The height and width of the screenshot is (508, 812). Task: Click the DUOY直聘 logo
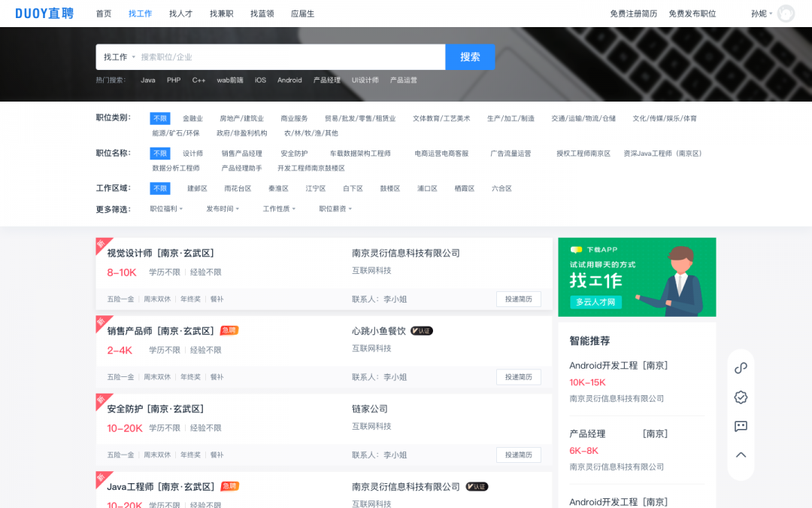click(x=46, y=13)
